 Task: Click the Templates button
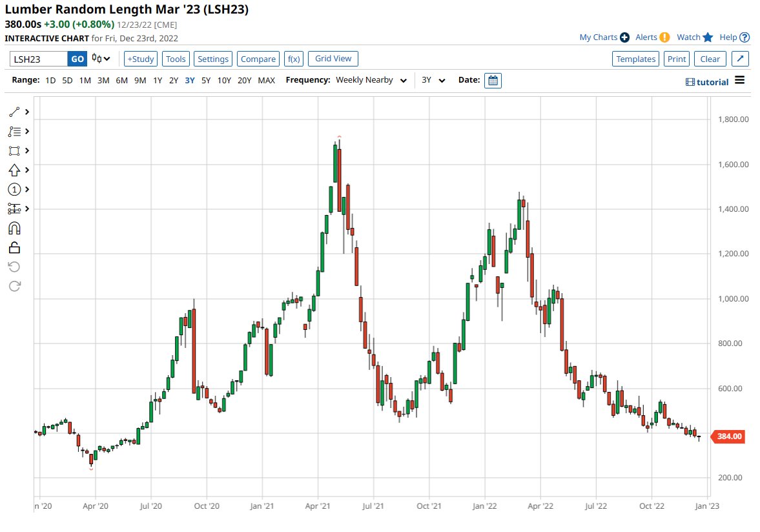[x=635, y=58]
